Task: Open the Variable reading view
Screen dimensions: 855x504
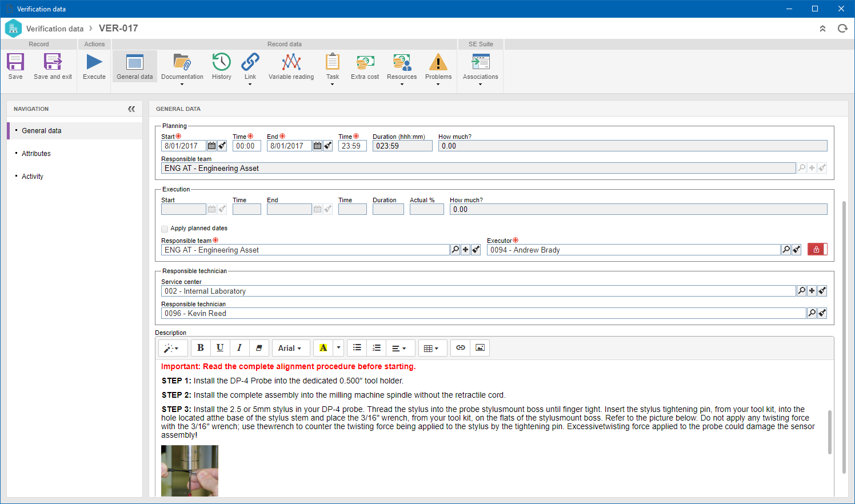Action: pyautogui.click(x=291, y=66)
